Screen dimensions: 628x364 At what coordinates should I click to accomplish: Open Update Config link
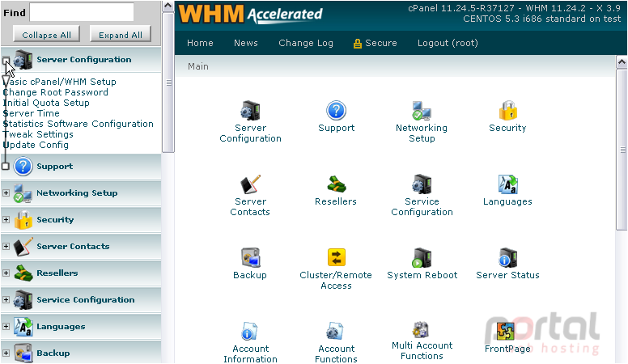(36, 145)
